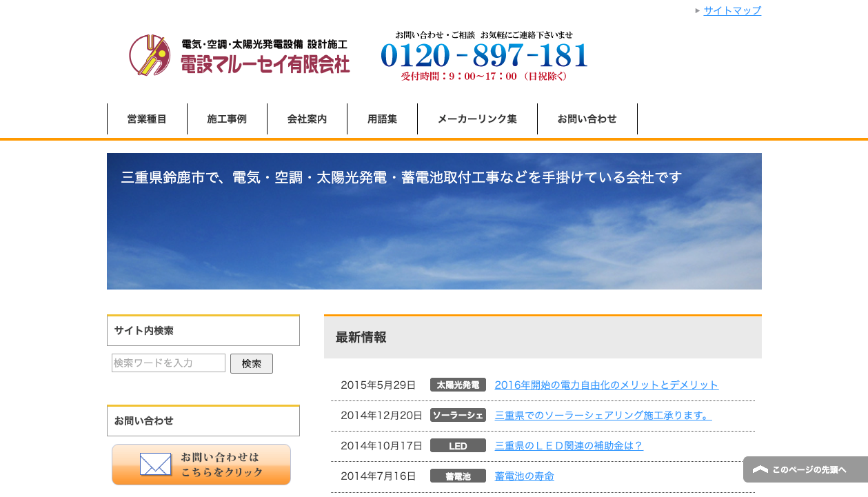The image size is (868, 497).
Task: Open the 施工事例 menu item
Action: click(227, 119)
